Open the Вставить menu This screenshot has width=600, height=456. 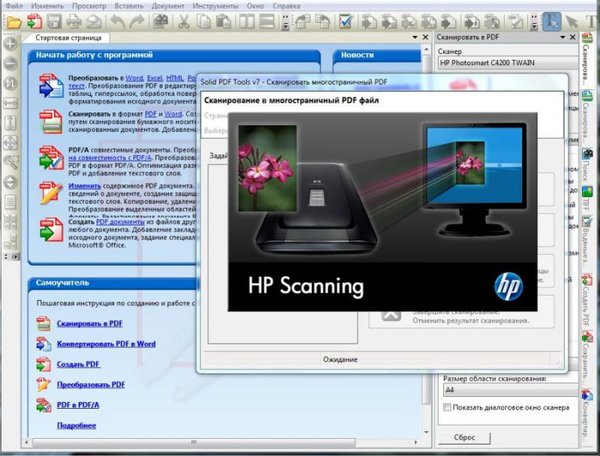point(129,6)
